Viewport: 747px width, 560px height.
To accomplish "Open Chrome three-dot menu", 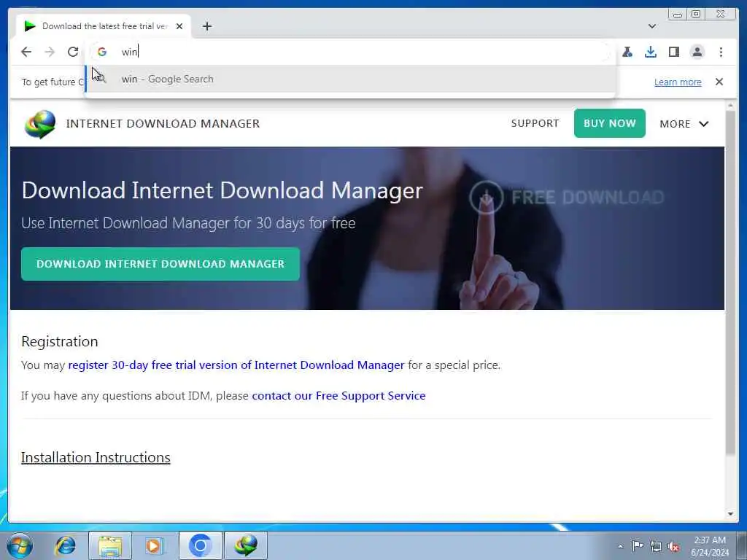I will pyautogui.click(x=721, y=52).
